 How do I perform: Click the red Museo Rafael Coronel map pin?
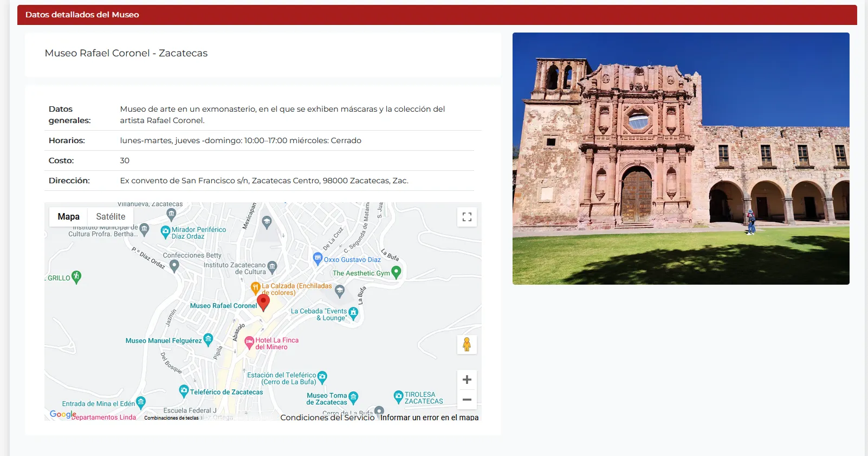pos(263,301)
